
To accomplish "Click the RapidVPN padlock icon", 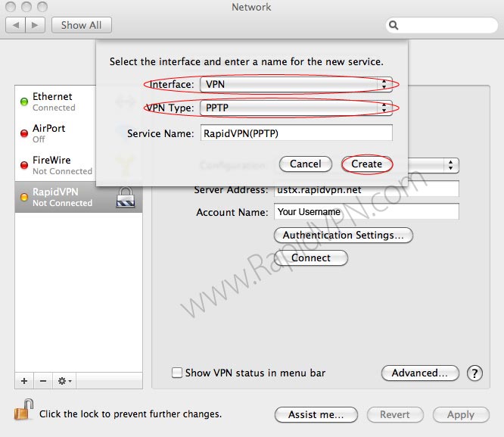I will click(x=126, y=197).
